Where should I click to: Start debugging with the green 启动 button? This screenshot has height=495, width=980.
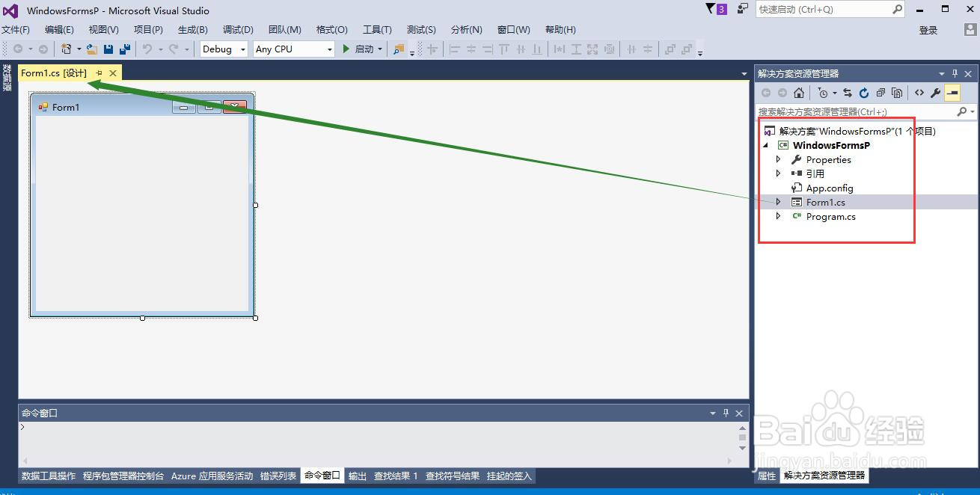[358, 49]
